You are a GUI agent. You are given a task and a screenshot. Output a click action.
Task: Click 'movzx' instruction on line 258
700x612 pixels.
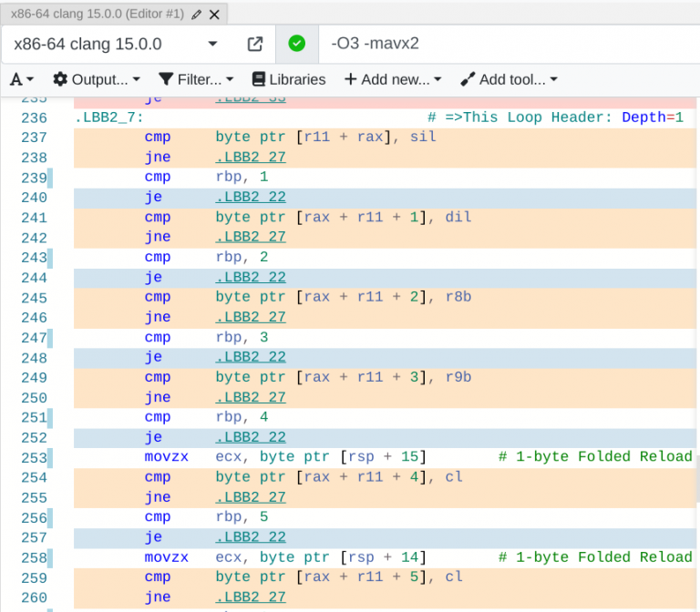coord(167,557)
